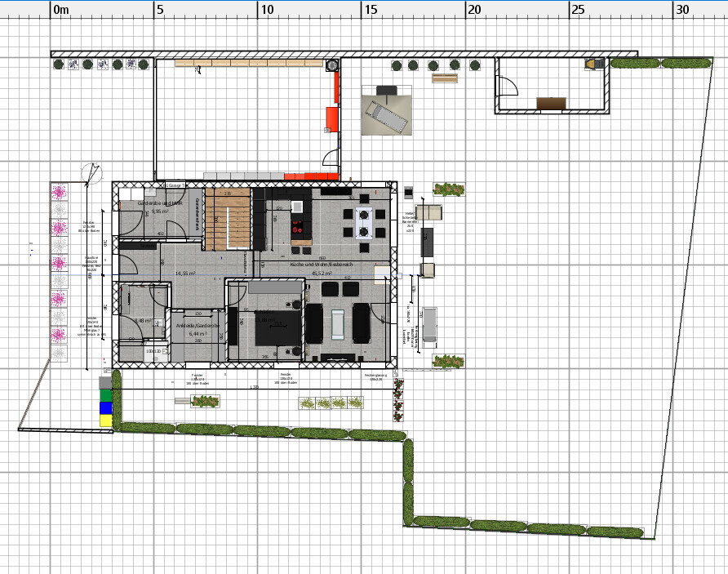Select the lounge chair on the terrace
This screenshot has width=728, height=574.
(x=387, y=111)
